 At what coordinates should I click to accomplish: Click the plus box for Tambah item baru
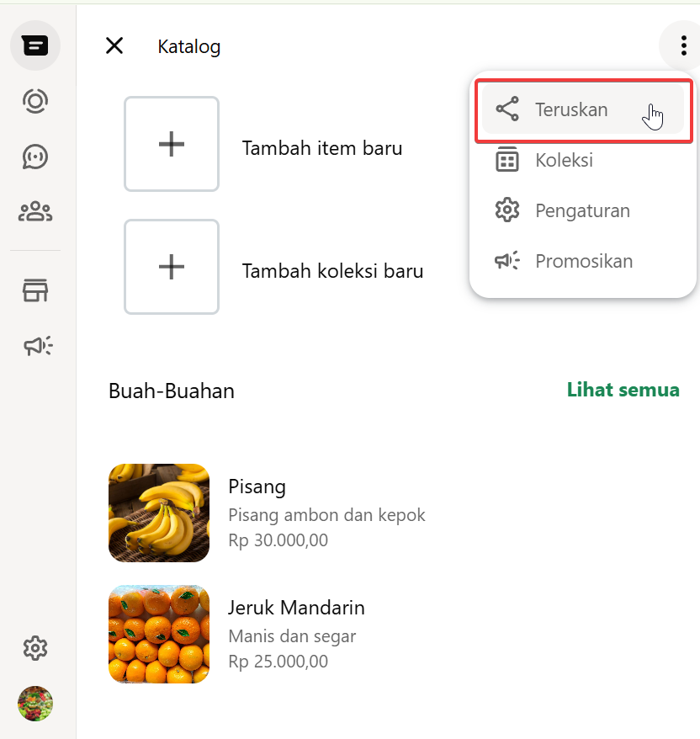172,144
